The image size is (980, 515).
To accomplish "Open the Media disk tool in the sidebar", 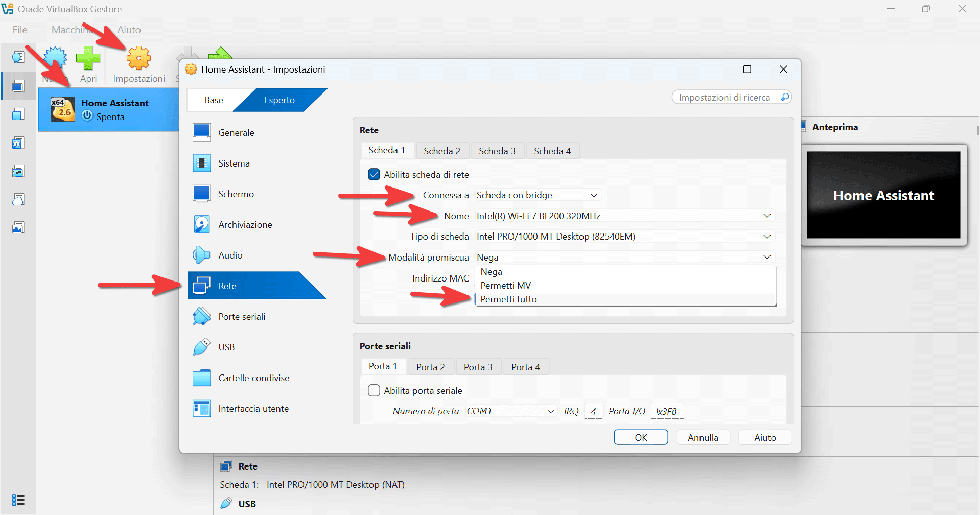I will [x=18, y=143].
